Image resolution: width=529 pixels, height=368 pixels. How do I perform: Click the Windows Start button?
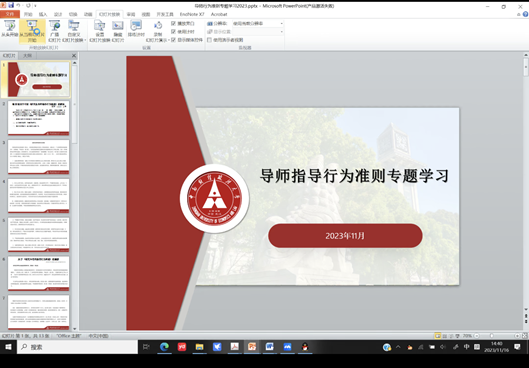[8, 347]
